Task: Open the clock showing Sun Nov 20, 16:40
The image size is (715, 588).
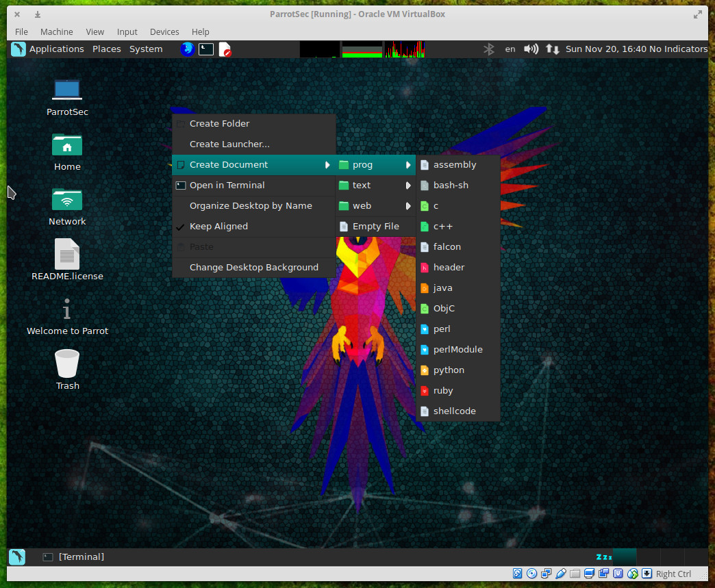Action: tap(606, 49)
